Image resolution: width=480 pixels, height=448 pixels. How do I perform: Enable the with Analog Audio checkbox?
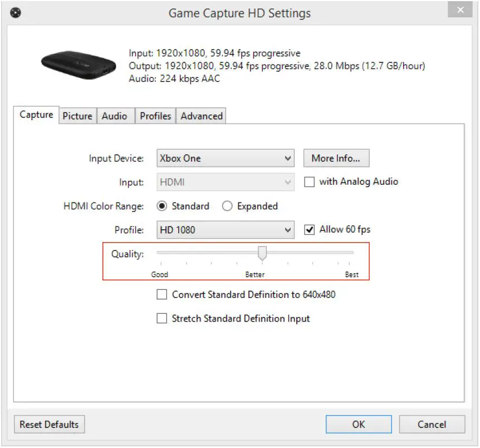[x=310, y=181]
